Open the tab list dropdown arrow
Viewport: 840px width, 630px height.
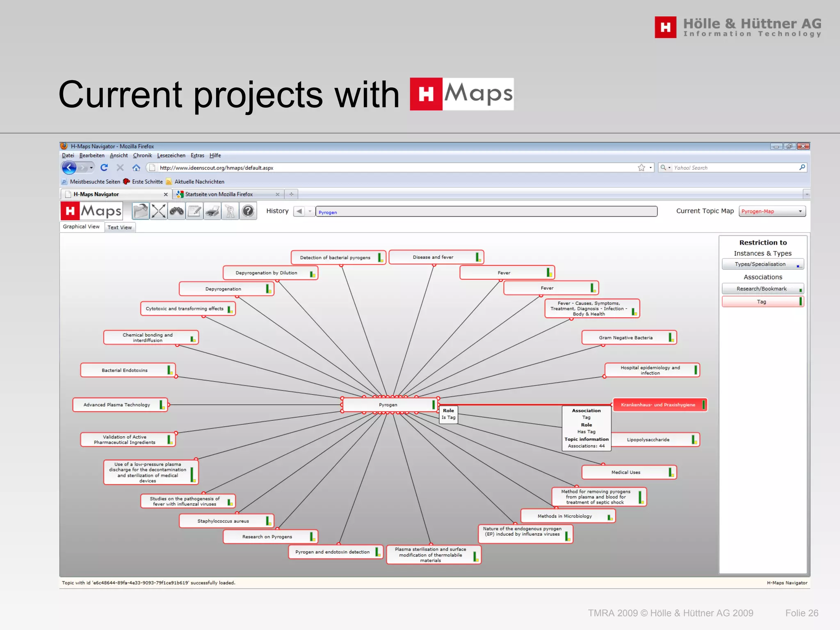point(806,194)
